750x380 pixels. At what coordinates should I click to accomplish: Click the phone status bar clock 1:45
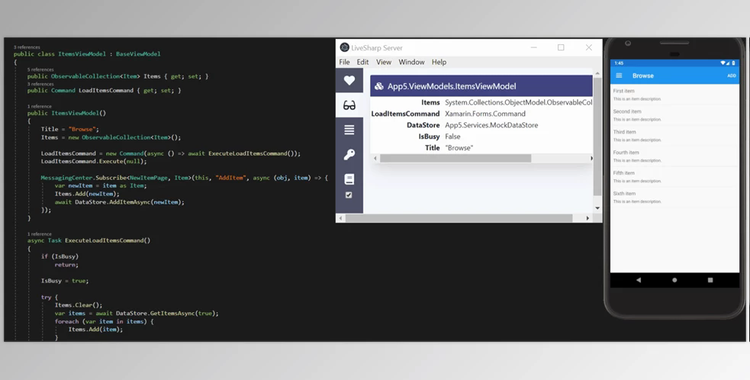(x=619, y=63)
